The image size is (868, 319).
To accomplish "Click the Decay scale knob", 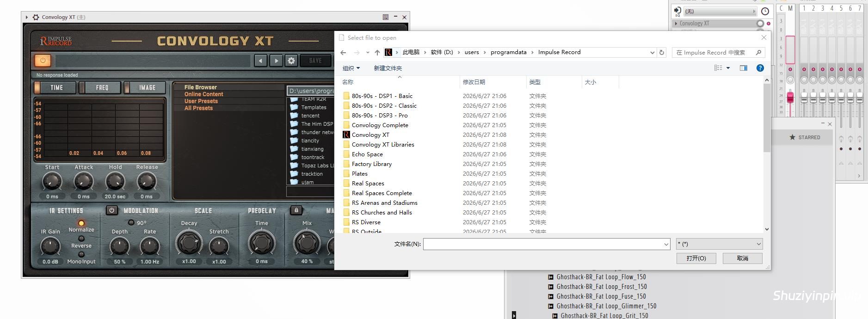I will pos(189,243).
